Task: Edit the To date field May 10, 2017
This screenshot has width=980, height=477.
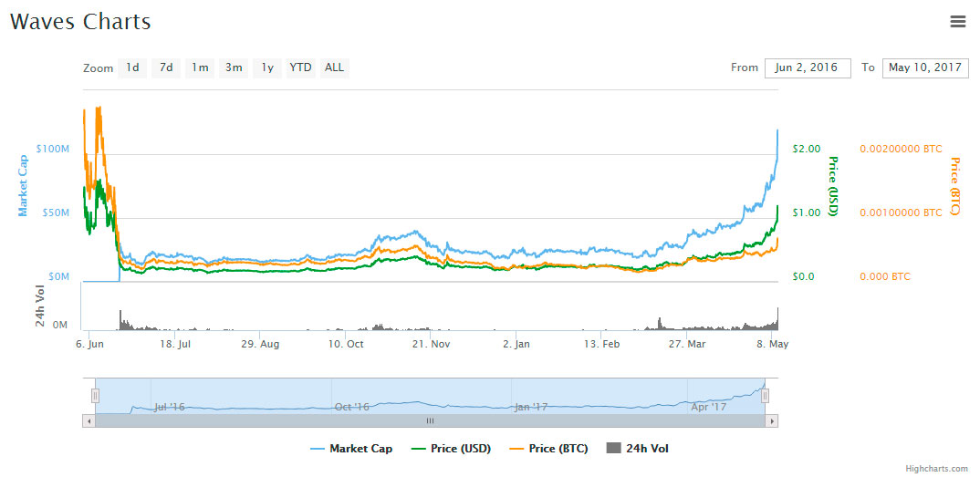Action: pyautogui.click(x=925, y=68)
